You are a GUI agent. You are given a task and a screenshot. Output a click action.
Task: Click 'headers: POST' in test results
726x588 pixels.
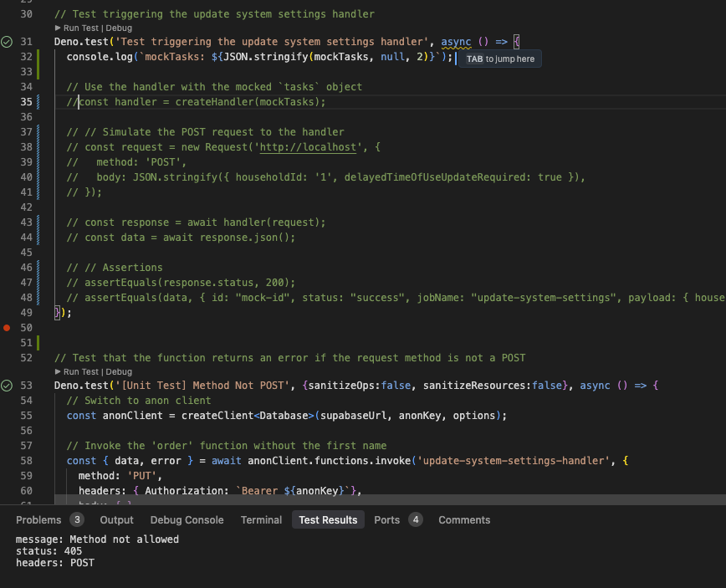tap(55, 563)
